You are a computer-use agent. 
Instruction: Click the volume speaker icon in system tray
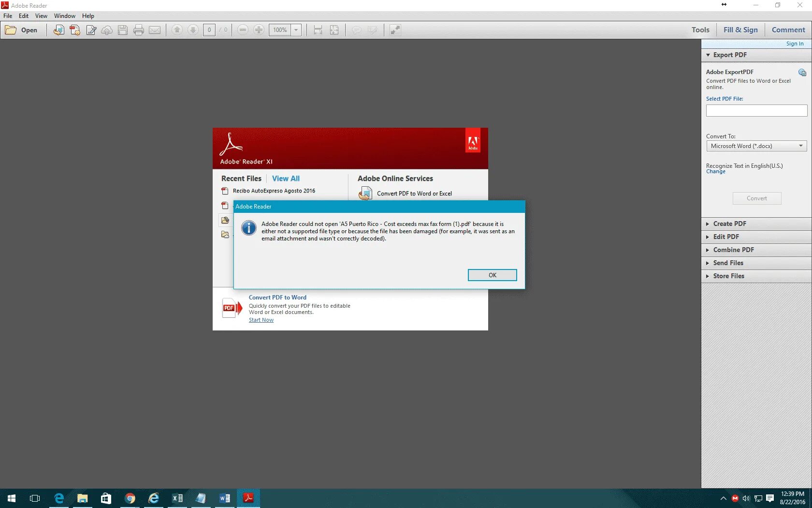click(746, 498)
